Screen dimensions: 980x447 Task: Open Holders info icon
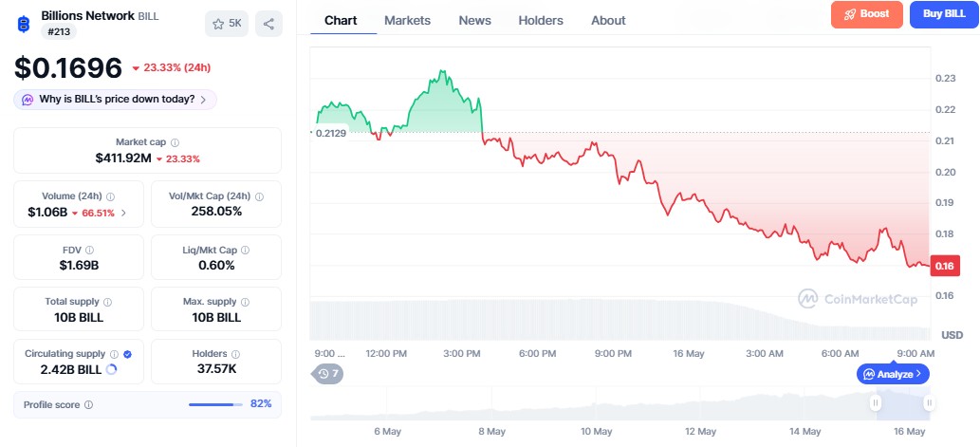click(236, 354)
